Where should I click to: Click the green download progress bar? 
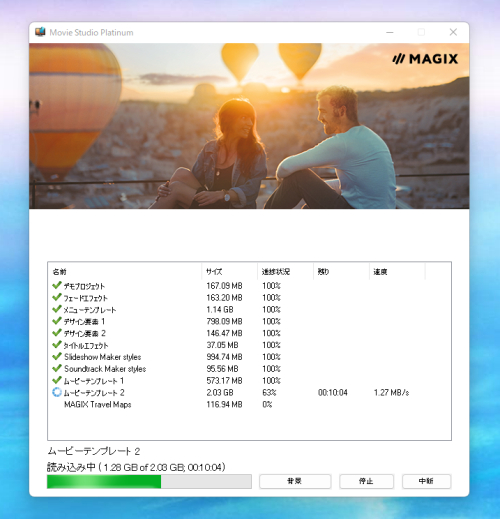tap(149, 481)
